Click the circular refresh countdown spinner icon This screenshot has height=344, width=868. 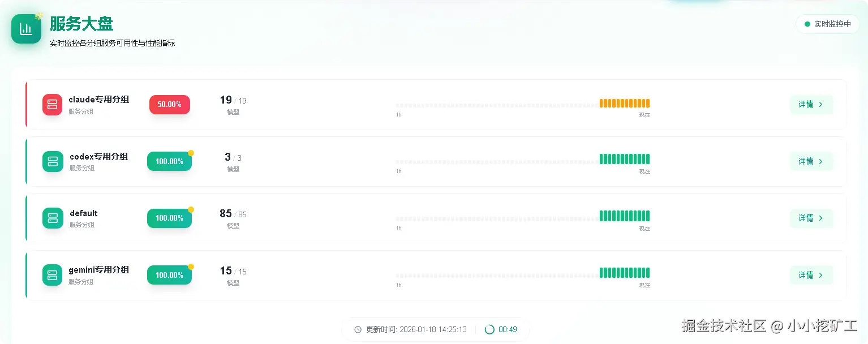tap(489, 329)
